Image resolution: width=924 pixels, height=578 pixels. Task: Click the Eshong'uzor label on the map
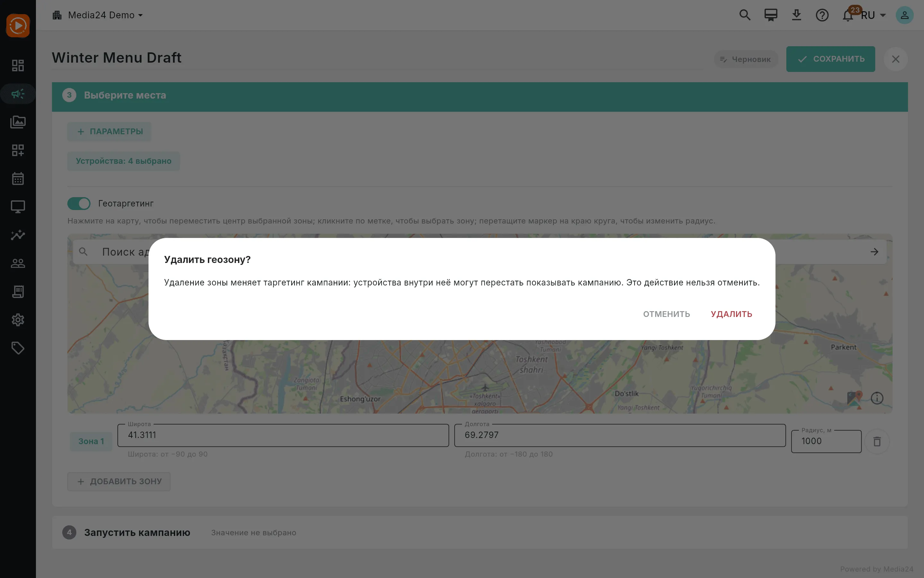[x=360, y=399]
